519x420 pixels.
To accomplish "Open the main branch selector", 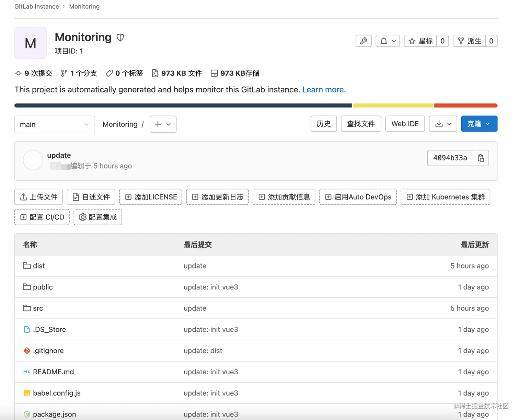I will 55,124.
